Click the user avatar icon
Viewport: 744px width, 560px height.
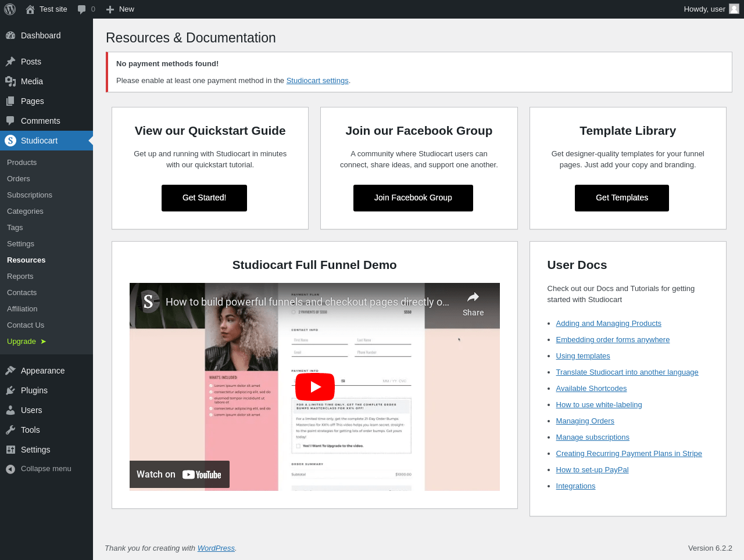[x=734, y=9]
